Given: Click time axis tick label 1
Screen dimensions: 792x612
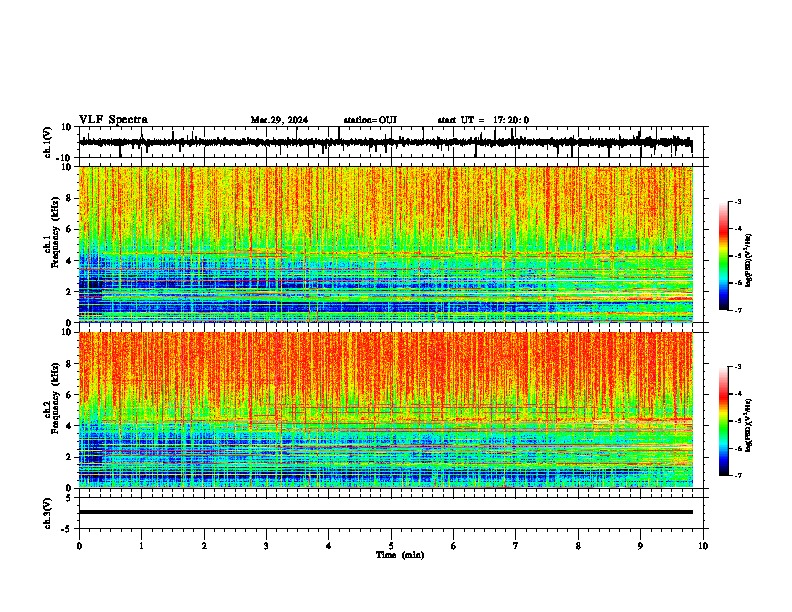Looking at the screenshot, I should point(141,546).
